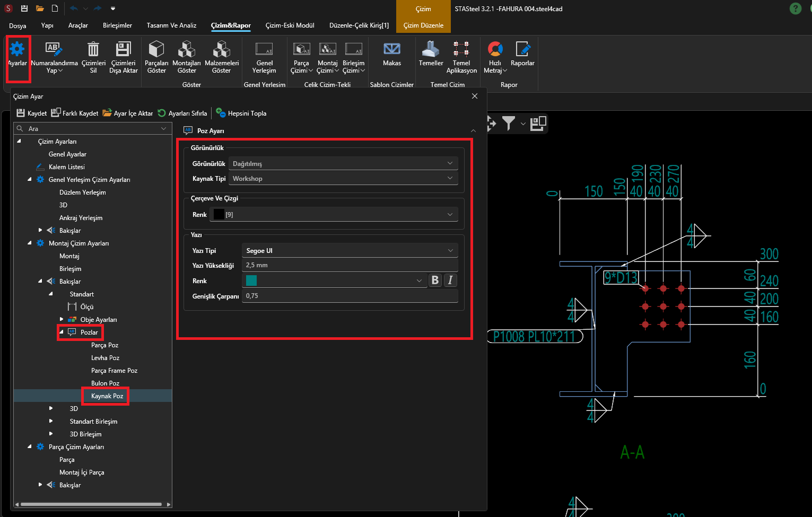Viewport: 812px width, 517px height.
Task: Click Ayarları Sıfırla button
Action: 182,113
